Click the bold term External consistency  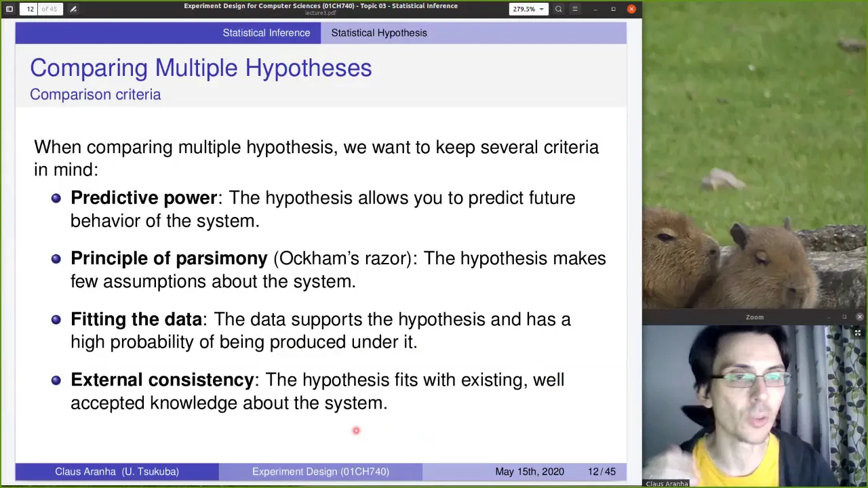click(162, 380)
